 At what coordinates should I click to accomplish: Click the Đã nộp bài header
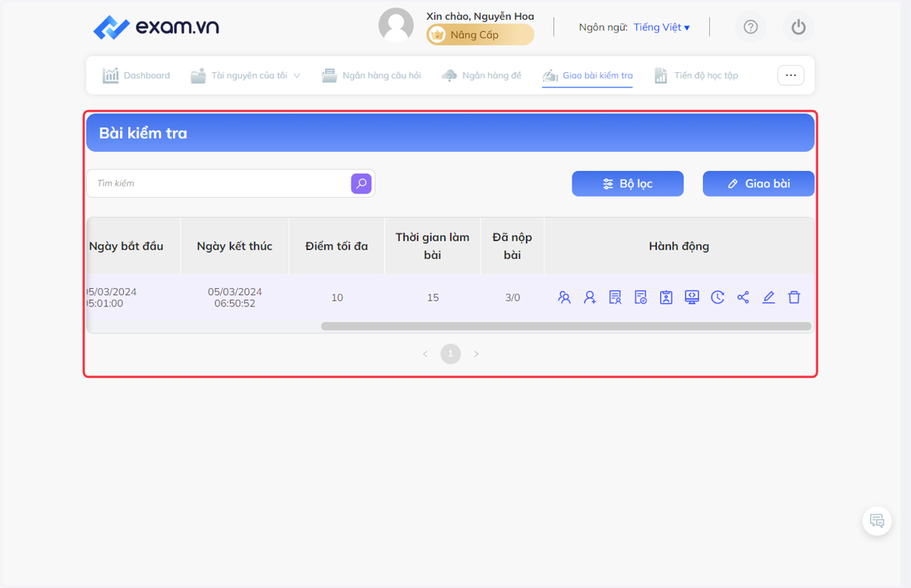click(512, 246)
